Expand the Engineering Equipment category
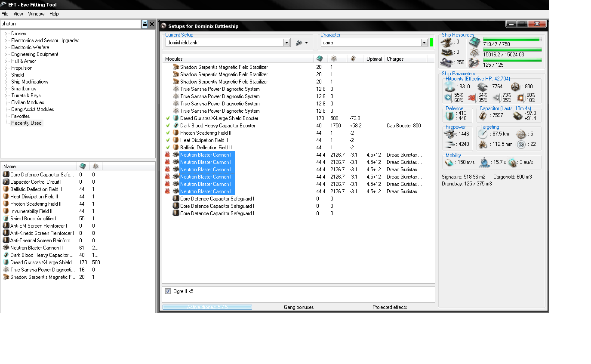The width and height of the screenshot is (591, 364). (x=6, y=54)
